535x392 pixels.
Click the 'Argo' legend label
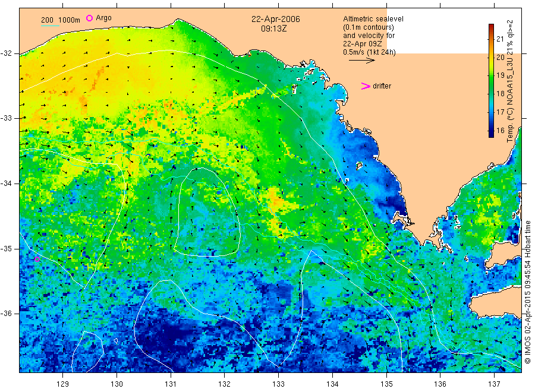tap(103, 18)
